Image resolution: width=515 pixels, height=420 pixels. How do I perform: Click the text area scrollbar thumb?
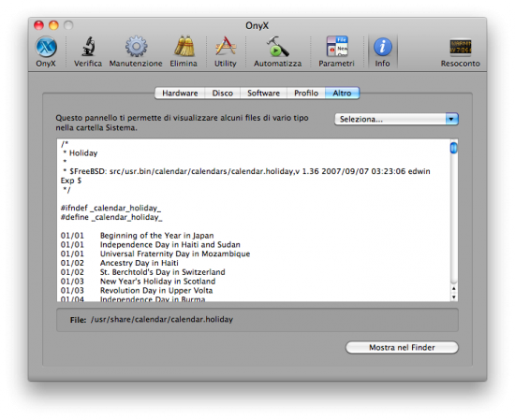(453, 148)
